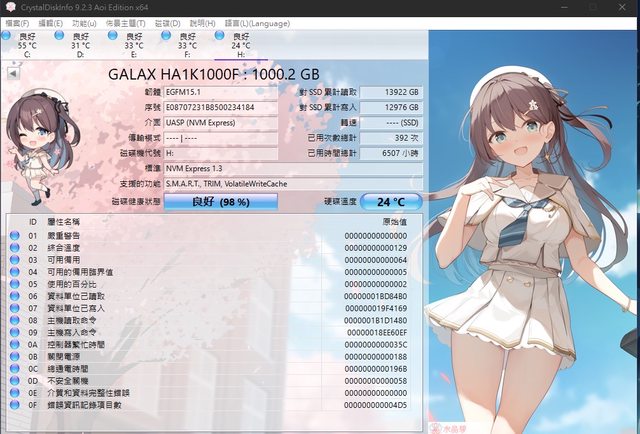Click status orb for attribute 01 嚴重警告
The height and width of the screenshot is (434, 640).
pos(15,236)
